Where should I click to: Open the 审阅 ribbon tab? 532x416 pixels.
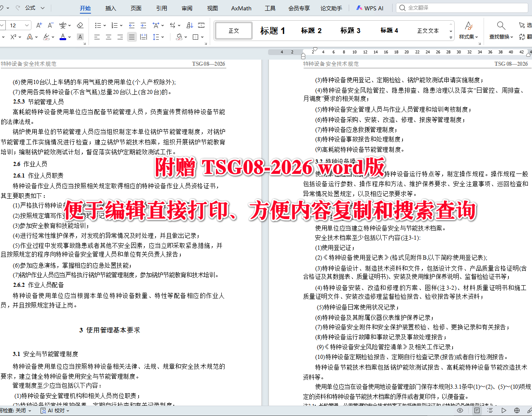pos(187,8)
